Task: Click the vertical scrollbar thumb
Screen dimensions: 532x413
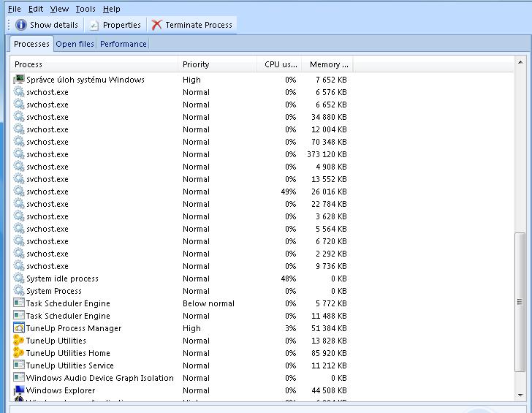Action: click(x=520, y=302)
